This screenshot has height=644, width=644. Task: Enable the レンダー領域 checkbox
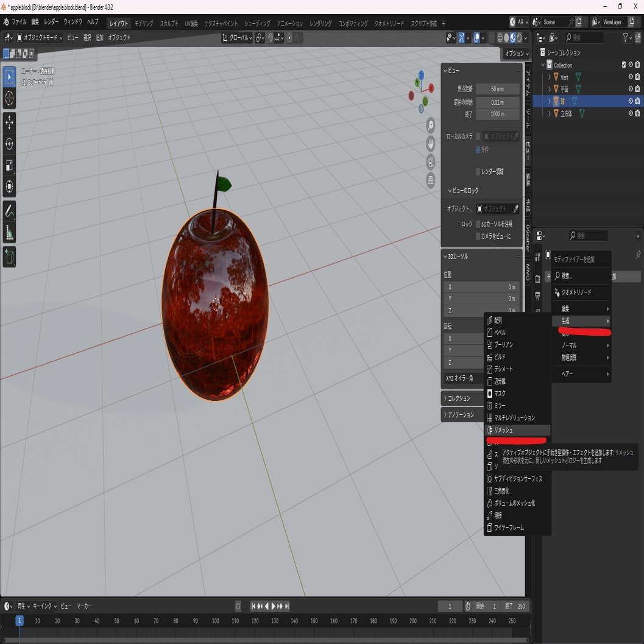tap(478, 172)
